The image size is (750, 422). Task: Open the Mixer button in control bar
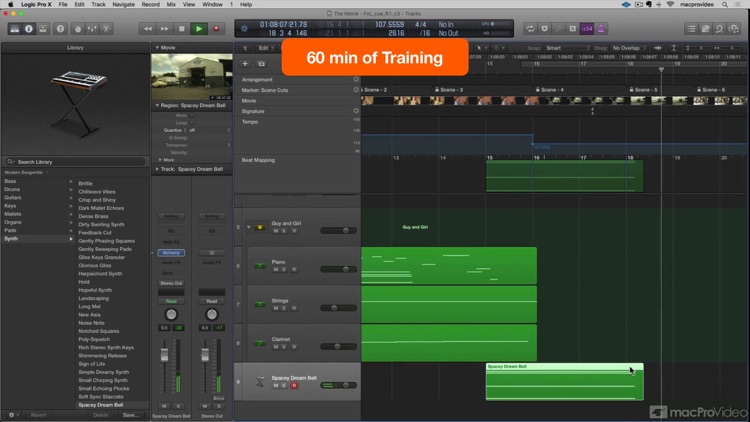[92, 29]
